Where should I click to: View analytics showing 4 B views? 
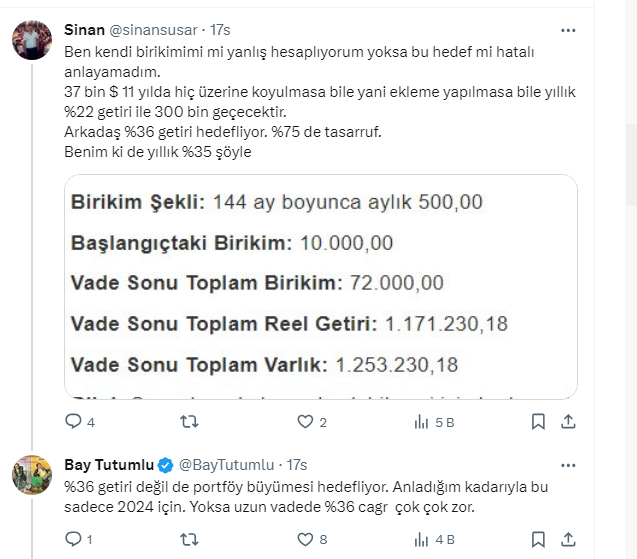point(421,539)
